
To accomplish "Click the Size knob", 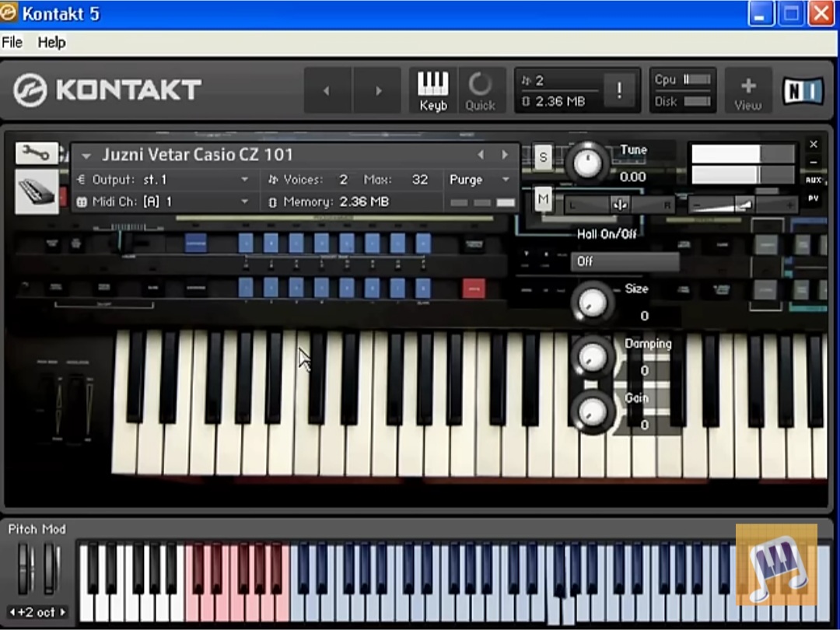I will pos(591,302).
